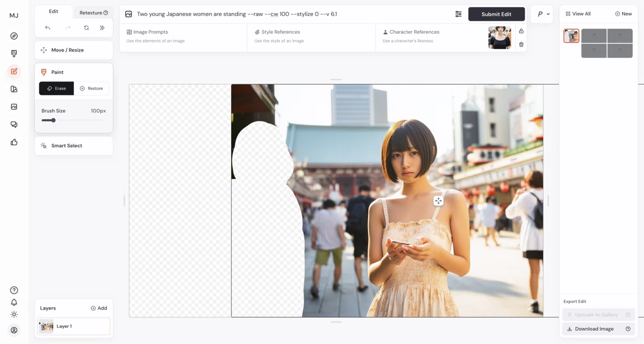The width and height of the screenshot is (644, 344).
Task: Open the thumbs-up rating tasks icon
Action: [x=14, y=142]
